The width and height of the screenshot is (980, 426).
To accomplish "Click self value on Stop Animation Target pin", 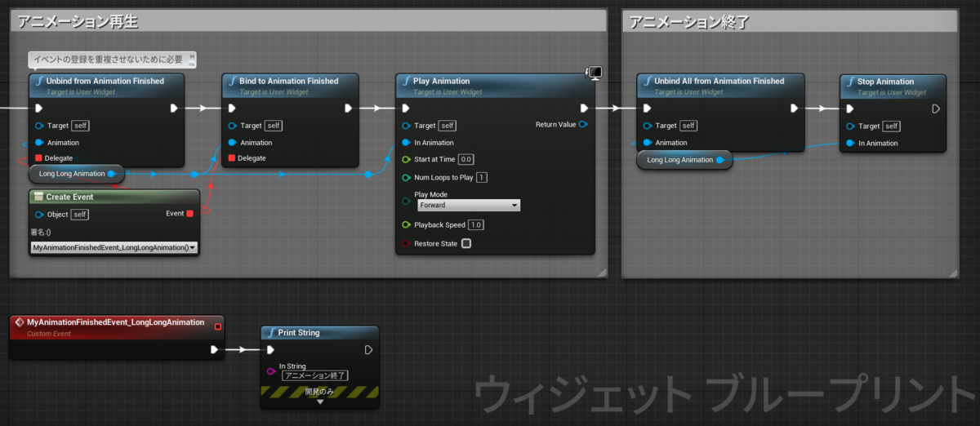I will click(891, 126).
